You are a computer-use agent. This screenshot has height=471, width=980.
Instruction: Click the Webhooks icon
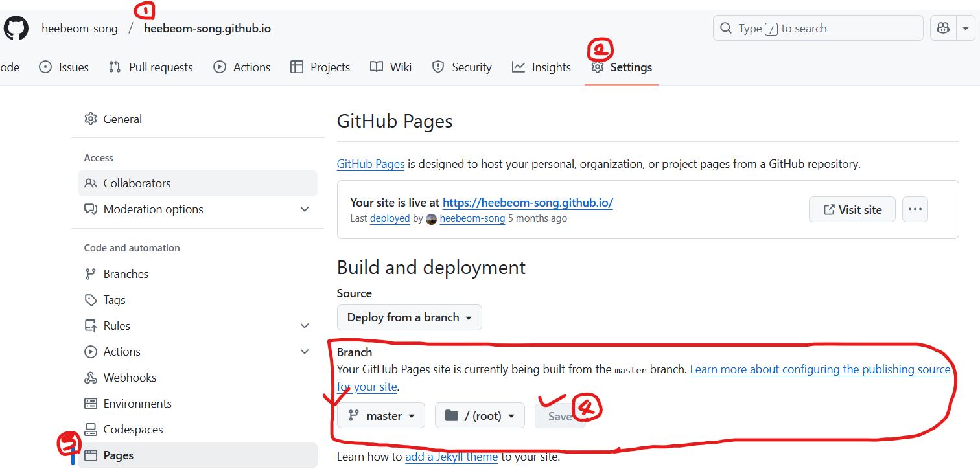[91, 378]
